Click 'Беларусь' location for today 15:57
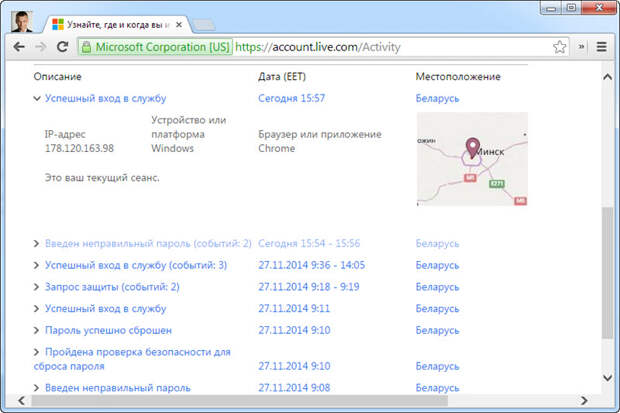620x413 pixels. (x=437, y=98)
